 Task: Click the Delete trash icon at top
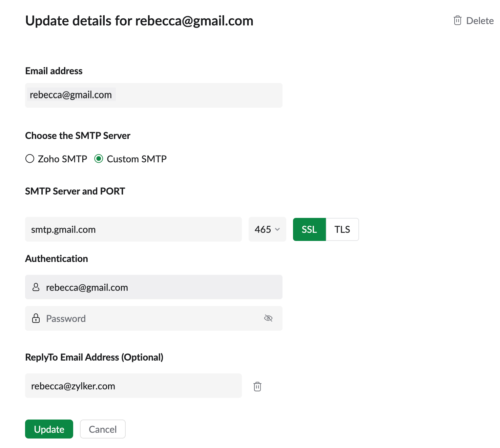pos(457,20)
